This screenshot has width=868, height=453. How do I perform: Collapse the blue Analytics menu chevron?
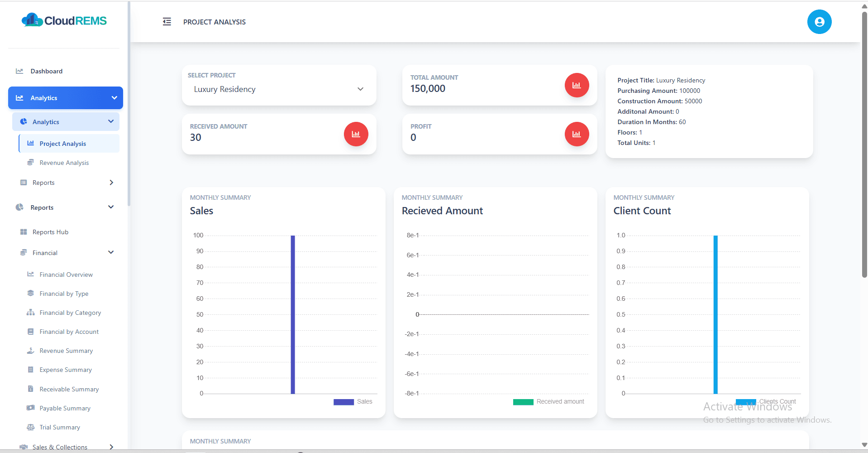tap(114, 98)
